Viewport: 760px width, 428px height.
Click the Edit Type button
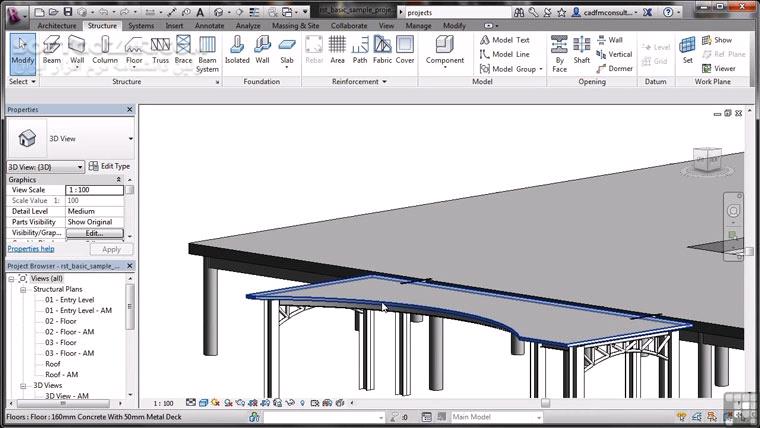pyautogui.click(x=110, y=166)
